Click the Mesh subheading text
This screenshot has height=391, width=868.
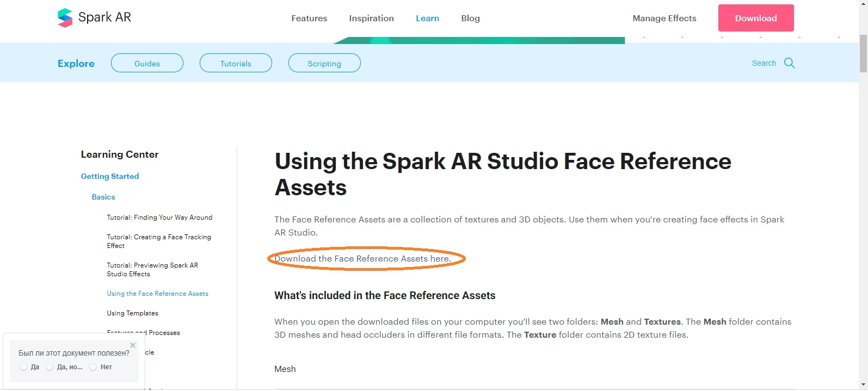(285, 369)
